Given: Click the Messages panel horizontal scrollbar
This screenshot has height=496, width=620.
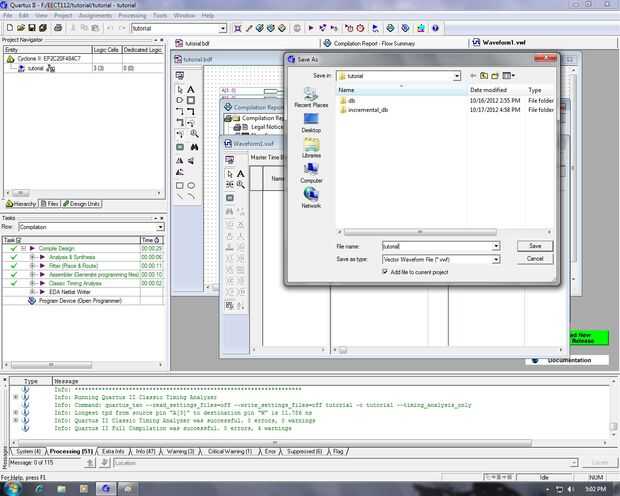Looking at the screenshot, I should 274,443.
